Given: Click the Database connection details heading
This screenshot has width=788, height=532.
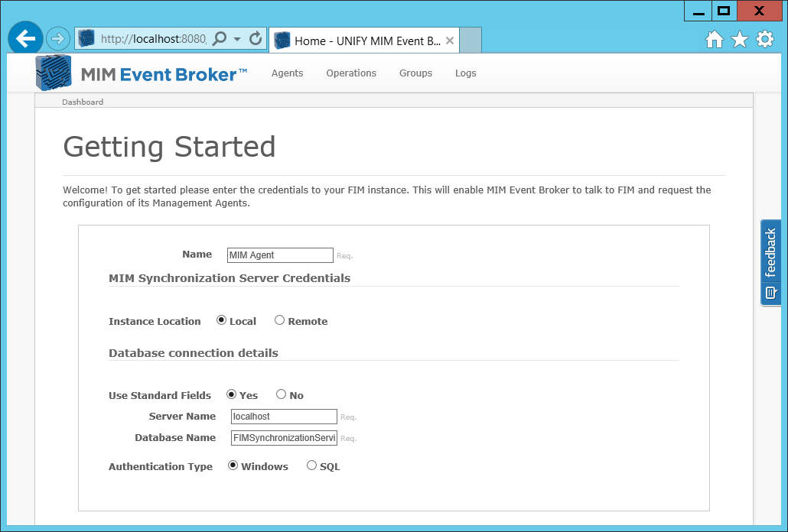Looking at the screenshot, I should click(194, 353).
